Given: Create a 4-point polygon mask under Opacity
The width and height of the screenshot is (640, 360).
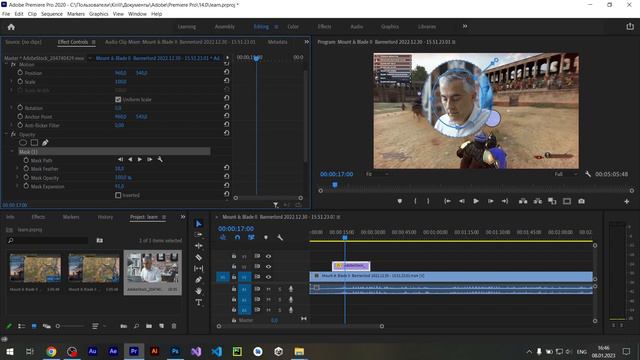Looking at the screenshot, I should (x=34, y=142).
